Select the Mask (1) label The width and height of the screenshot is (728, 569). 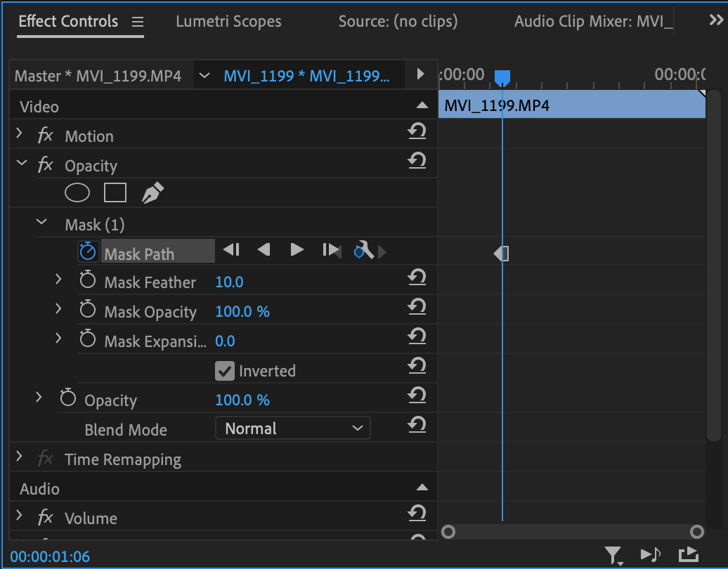coord(95,225)
